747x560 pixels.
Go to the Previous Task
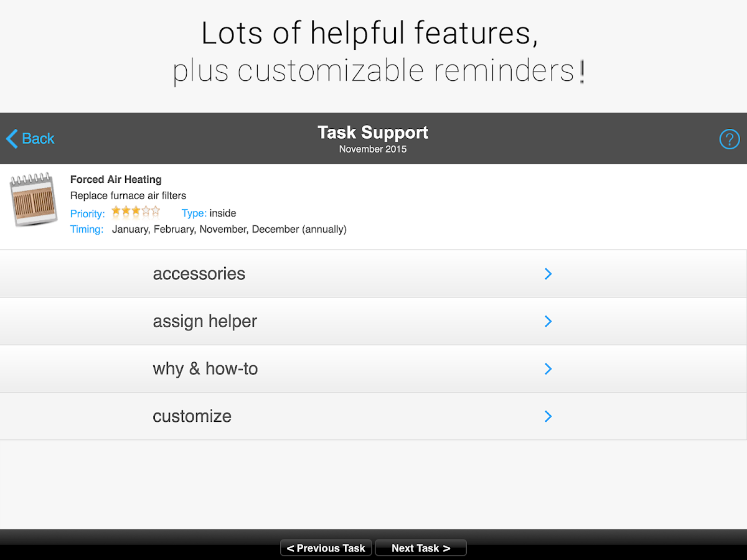(x=326, y=548)
